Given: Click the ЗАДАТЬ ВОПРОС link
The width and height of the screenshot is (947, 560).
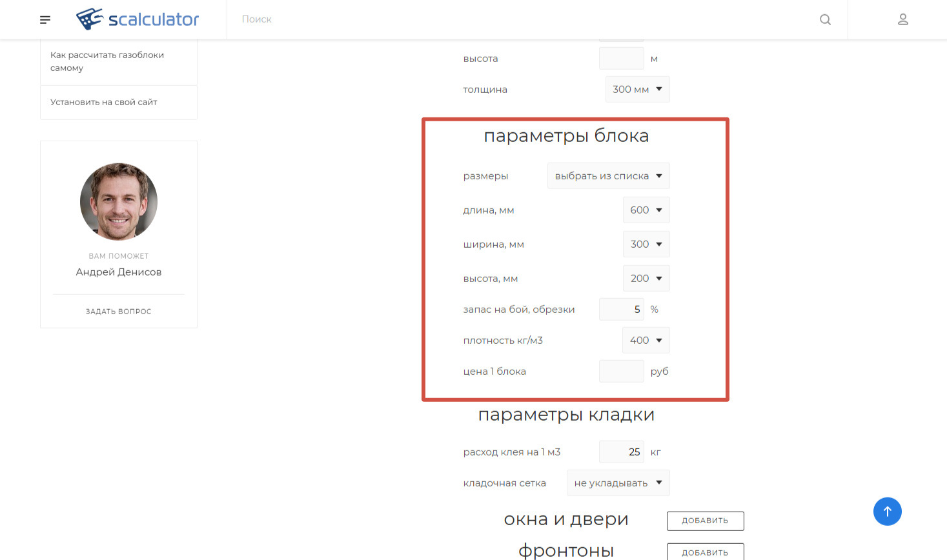Looking at the screenshot, I should [x=119, y=311].
